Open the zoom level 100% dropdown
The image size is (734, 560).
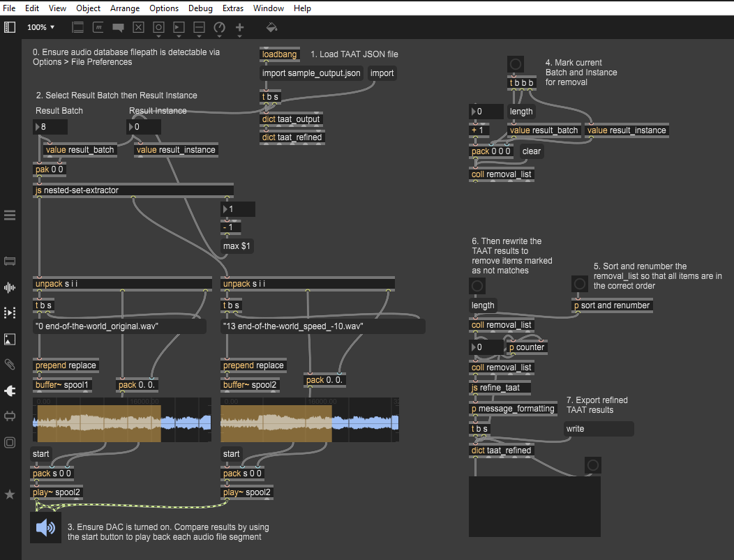pyautogui.click(x=41, y=28)
